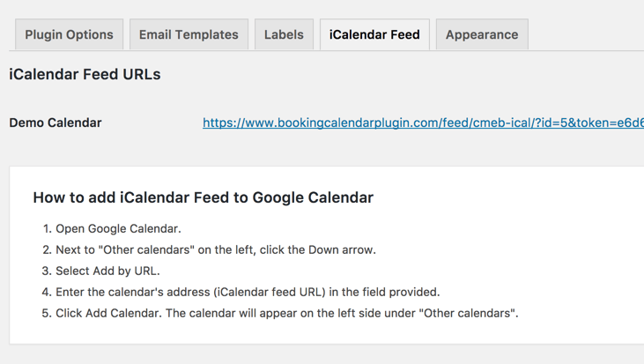Image resolution: width=644 pixels, height=364 pixels.
Task: Go to the Appearance tab
Action: (482, 35)
